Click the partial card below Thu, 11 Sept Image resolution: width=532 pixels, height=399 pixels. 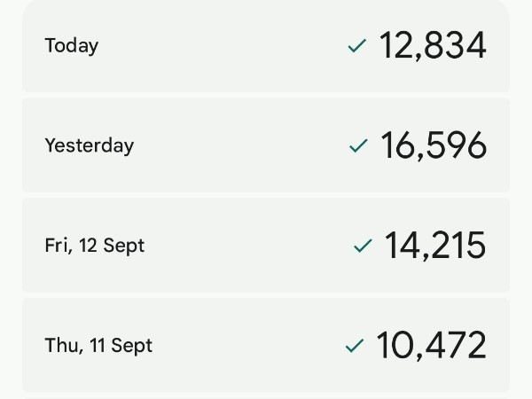266,396
